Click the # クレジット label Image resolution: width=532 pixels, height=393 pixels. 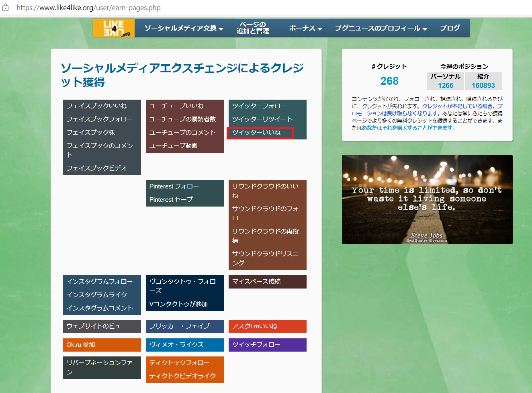pyautogui.click(x=389, y=66)
